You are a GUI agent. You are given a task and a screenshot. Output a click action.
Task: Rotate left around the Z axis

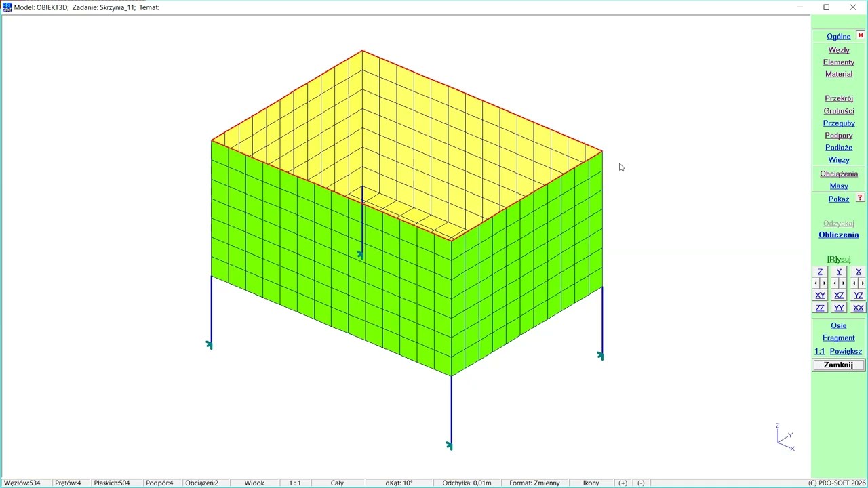coord(816,283)
